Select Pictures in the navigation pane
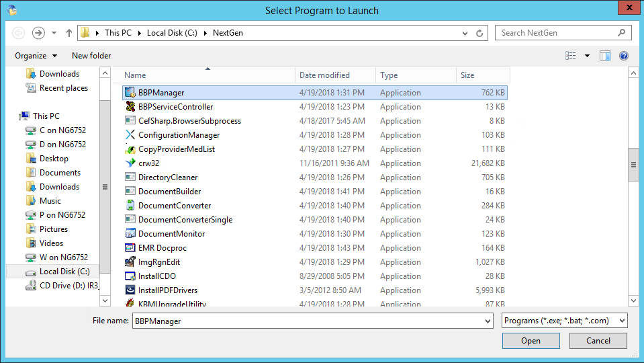644x363 pixels. [46, 229]
